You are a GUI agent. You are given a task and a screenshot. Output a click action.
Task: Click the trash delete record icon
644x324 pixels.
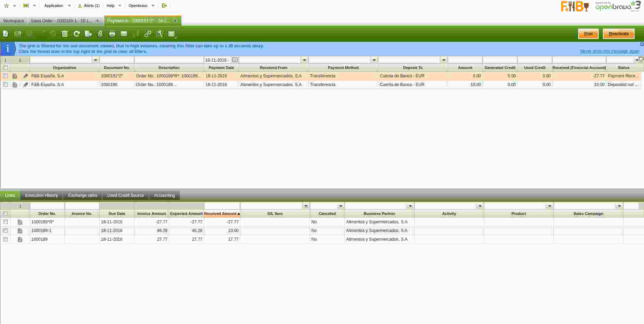coord(64,34)
